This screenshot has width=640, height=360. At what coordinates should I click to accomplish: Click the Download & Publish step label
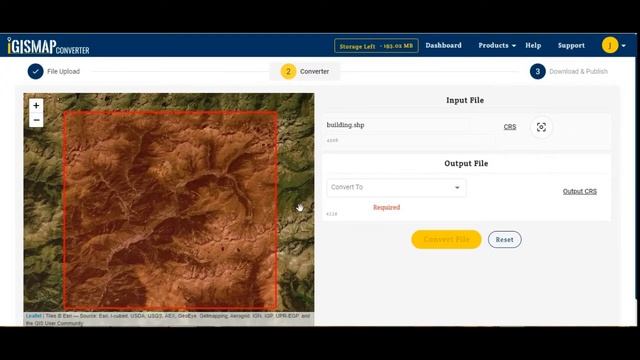pos(578,71)
